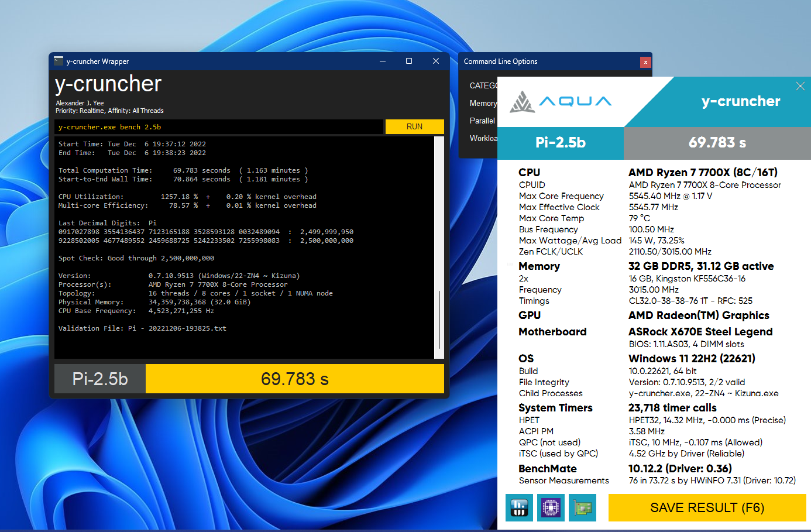This screenshot has height=532, width=811.
Task: Click the Topology line in console
Action: pyautogui.click(x=195, y=293)
